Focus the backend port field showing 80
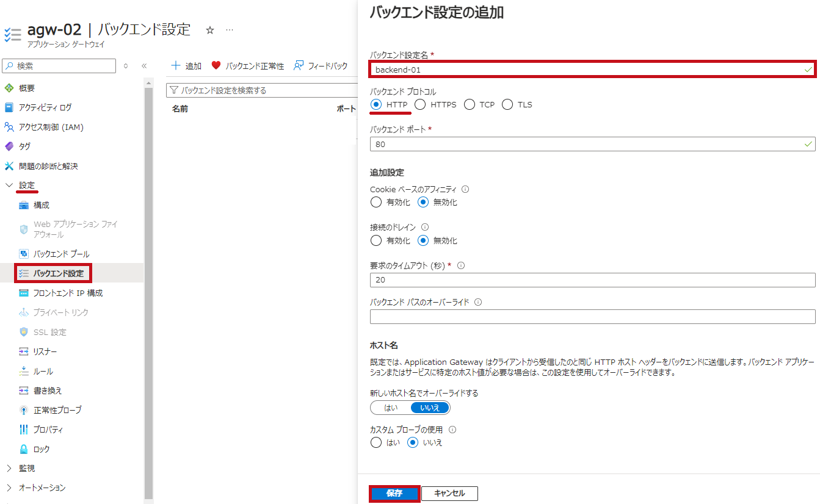Image resolution: width=820 pixels, height=504 pixels. pyautogui.click(x=593, y=145)
